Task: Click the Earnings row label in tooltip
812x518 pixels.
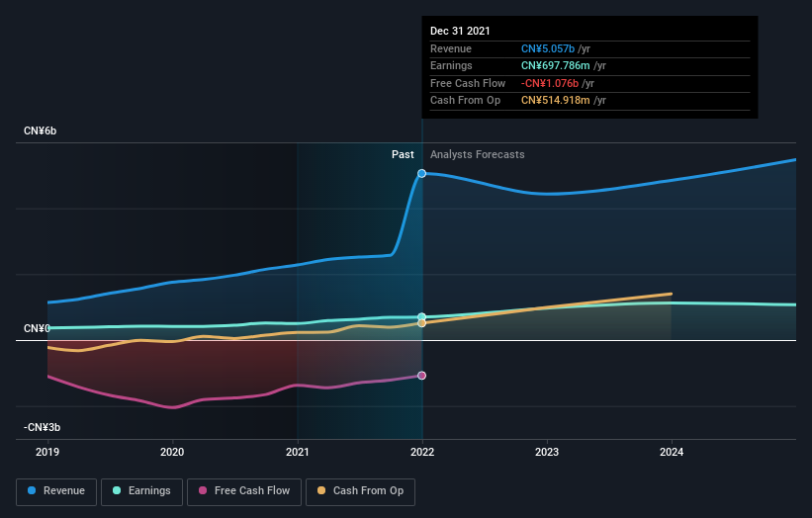Action: click(x=451, y=65)
